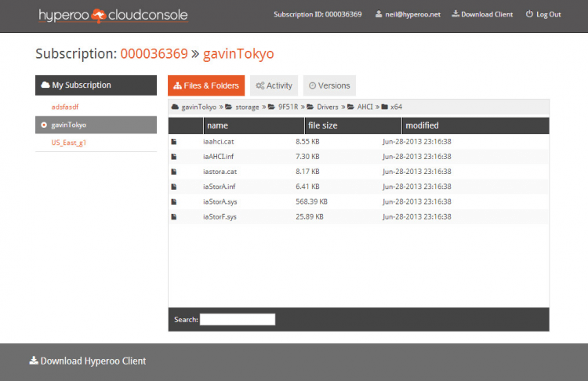Click the folder icon before AHCI breadcrumb

pyautogui.click(x=350, y=107)
